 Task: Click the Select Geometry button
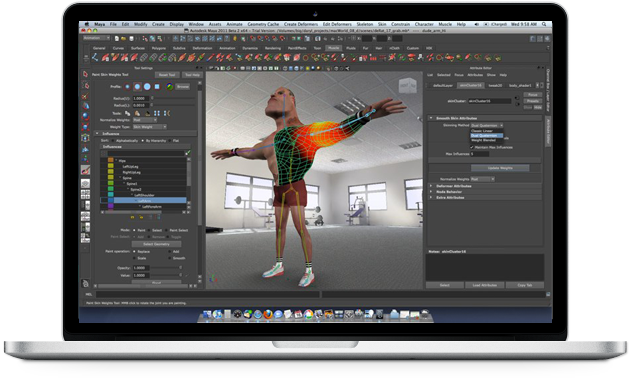pos(156,244)
